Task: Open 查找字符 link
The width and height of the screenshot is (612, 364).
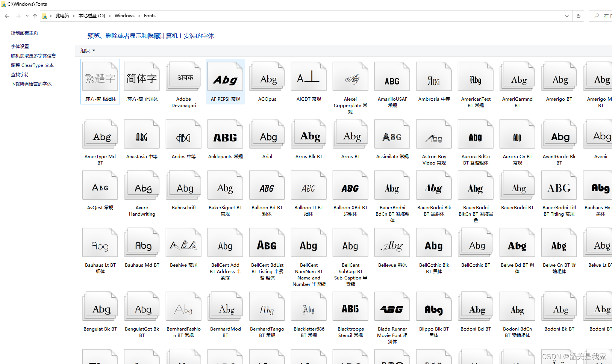Action: point(20,75)
